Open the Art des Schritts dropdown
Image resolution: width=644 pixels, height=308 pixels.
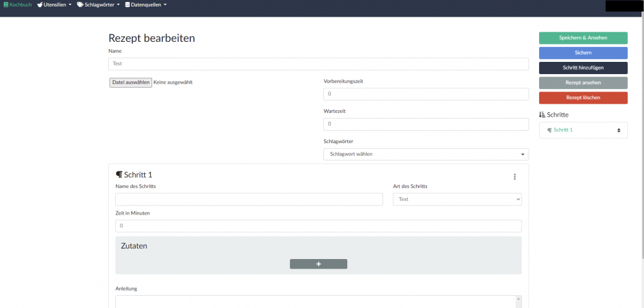[x=457, y=200]
